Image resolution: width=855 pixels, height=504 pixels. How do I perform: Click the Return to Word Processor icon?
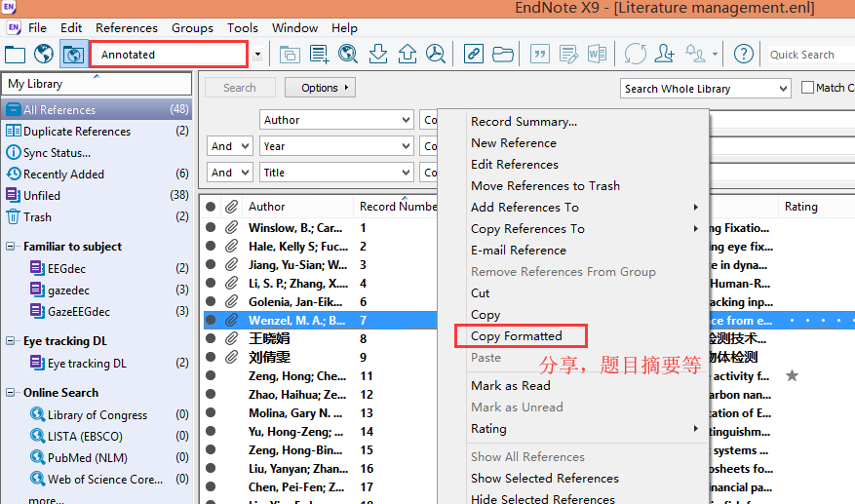597,54
